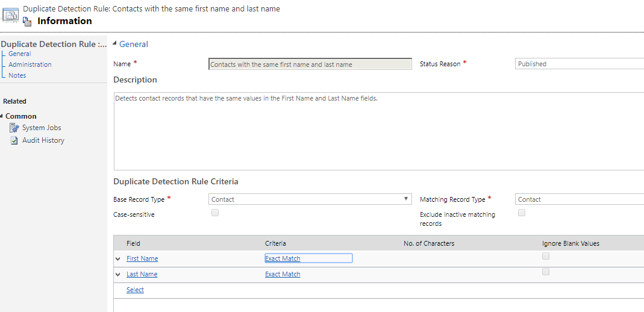Click the Information page title
644x312 pixels.
[64, 21]
